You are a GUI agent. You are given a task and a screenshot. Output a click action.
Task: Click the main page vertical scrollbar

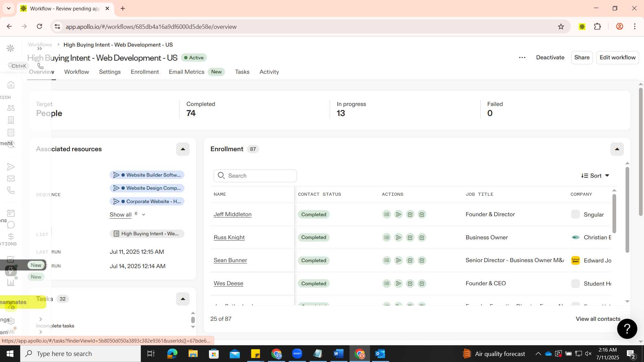pos(641,152)
